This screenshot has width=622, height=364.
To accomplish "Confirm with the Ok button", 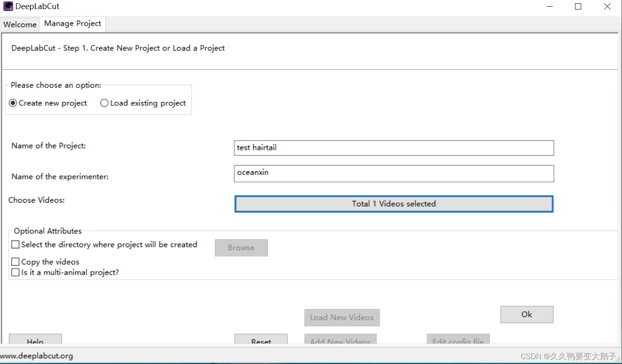I will click(x=527, y=315).
